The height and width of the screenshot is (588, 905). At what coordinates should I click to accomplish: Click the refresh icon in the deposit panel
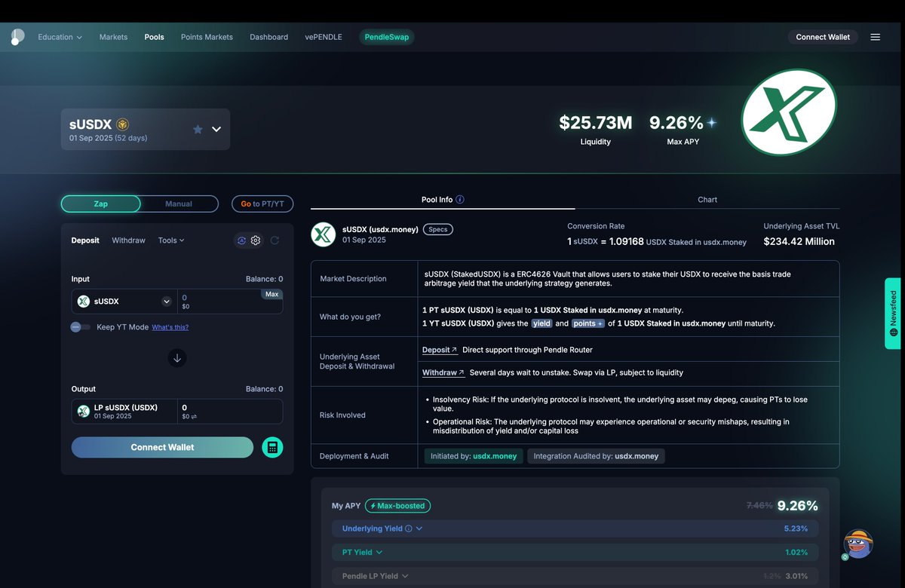tap(275, 240)
